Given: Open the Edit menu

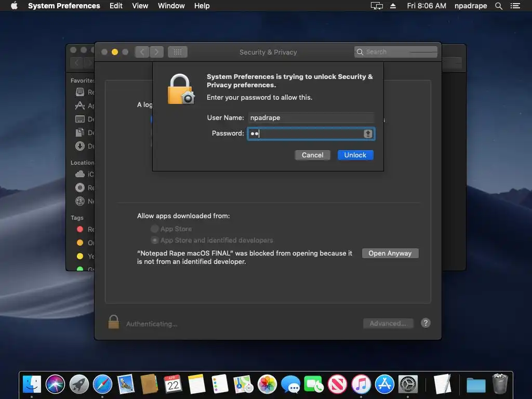Looking at the screenshot, I should [x=116, y=6].
